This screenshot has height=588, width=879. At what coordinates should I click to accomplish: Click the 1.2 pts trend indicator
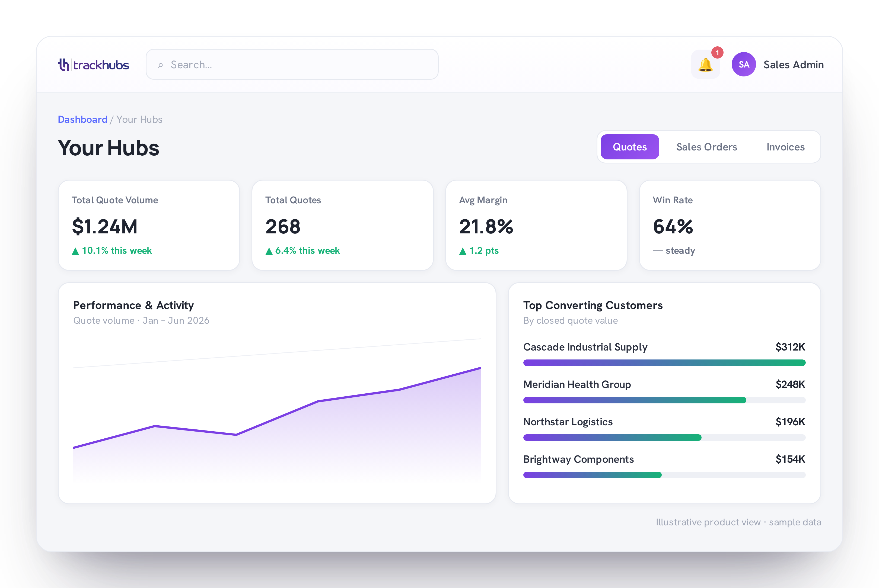click(x=479, y=250)
